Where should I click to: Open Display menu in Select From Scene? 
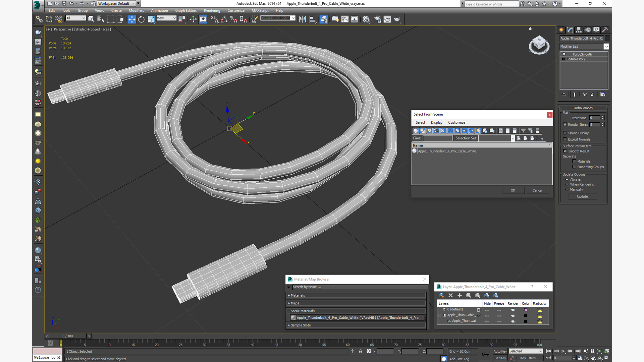pyautogui.click(x=436, y=123)
